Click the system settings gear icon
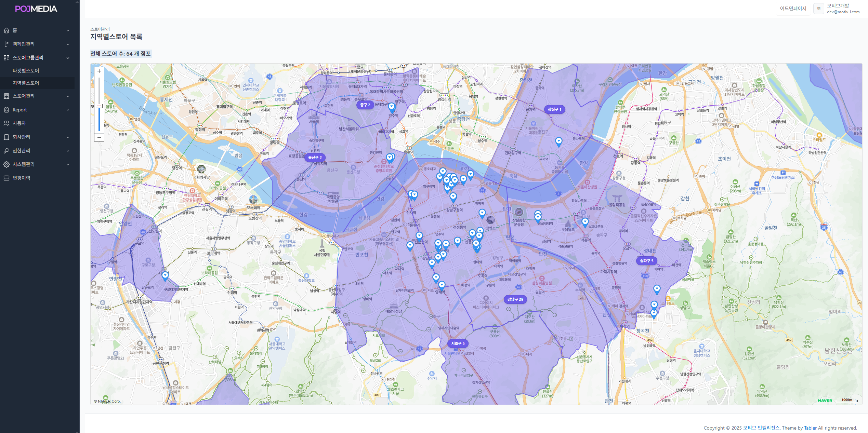Screen dimensions: 868x433 tap(6, 164)
